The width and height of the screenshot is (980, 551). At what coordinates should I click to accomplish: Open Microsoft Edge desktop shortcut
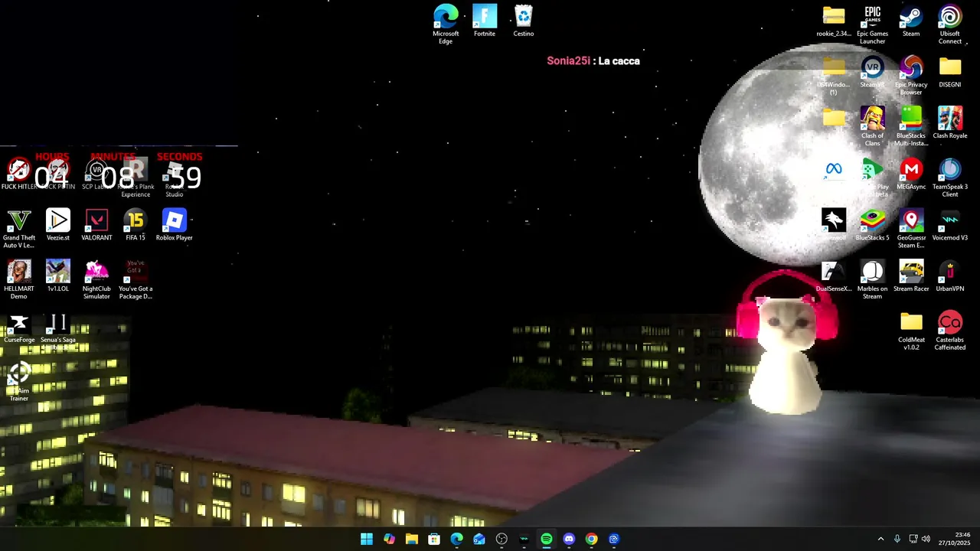pos(446,24)
